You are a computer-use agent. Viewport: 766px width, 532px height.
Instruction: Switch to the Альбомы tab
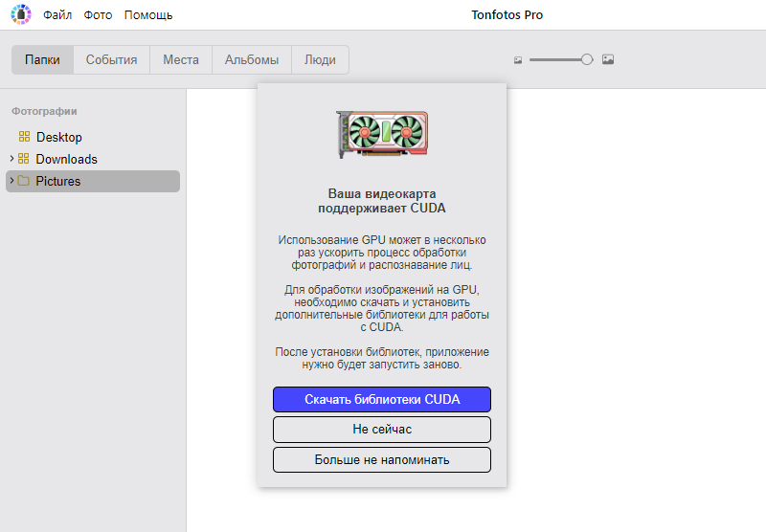pyautogui.click(x=252, y=59)
